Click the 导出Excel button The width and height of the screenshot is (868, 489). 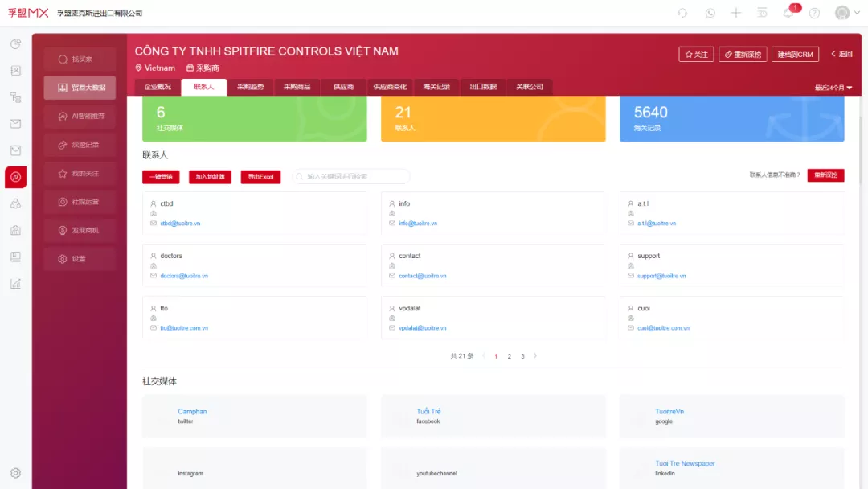coord(260,176)
